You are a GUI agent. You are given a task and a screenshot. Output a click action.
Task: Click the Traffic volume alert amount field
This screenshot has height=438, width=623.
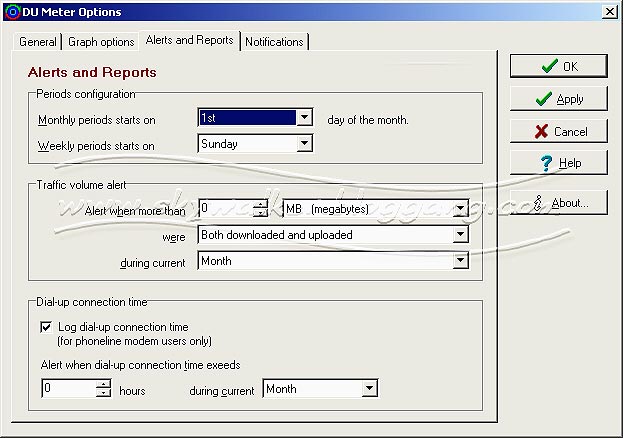click(227, 209)
